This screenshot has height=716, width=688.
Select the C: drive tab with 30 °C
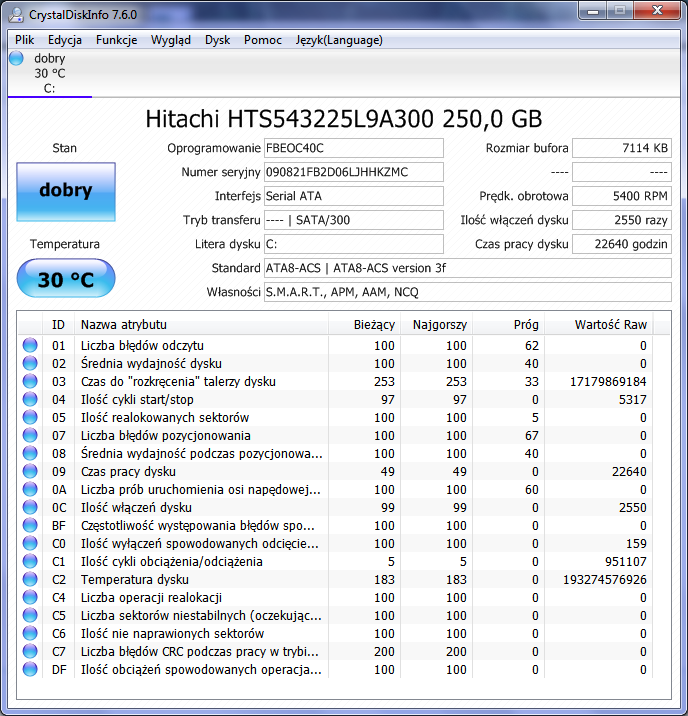(50, 73)
